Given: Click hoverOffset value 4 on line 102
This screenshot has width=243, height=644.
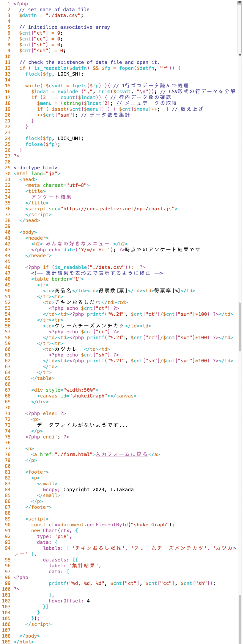Looking at the screenshot, I should tap(88, 601).
